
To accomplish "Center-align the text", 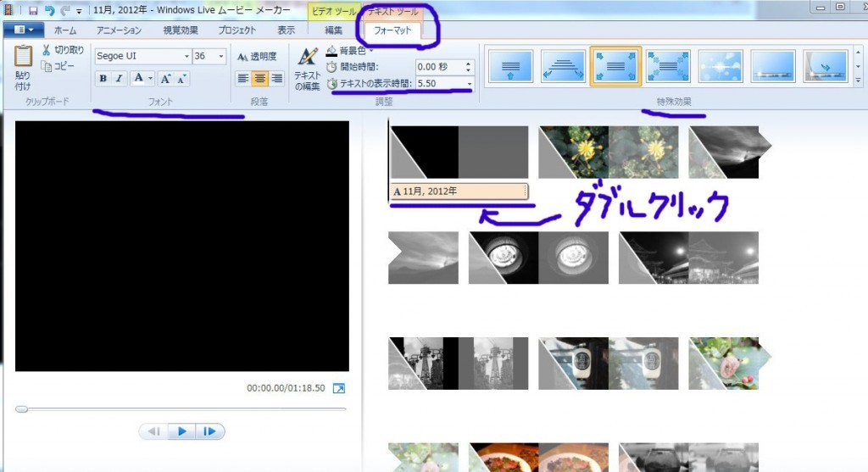I will (259, 79).
